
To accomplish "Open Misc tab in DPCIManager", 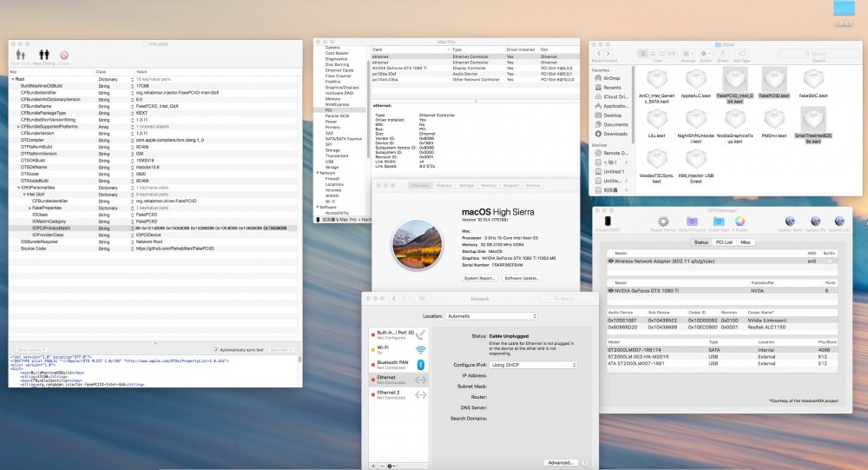I will (x=746, y=242).
